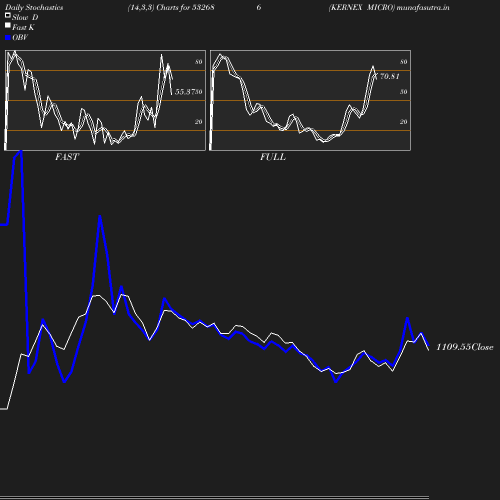The image size is (500, 500).
Task: Click the last point of the white Close line
Action: (x=429, y=350)
